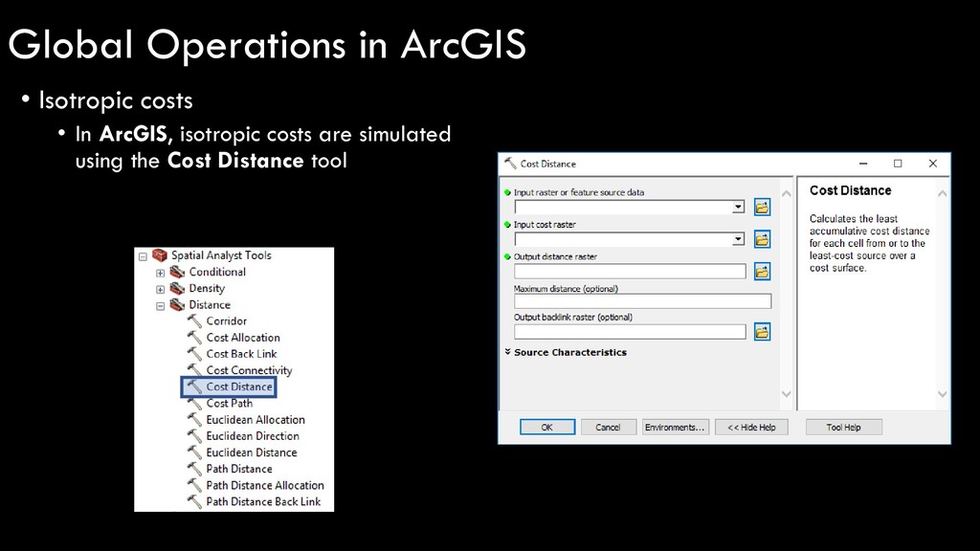Click the parameters scrollbar up arrow
Viewport: 980px width, 551px height.
click(787, 193)
